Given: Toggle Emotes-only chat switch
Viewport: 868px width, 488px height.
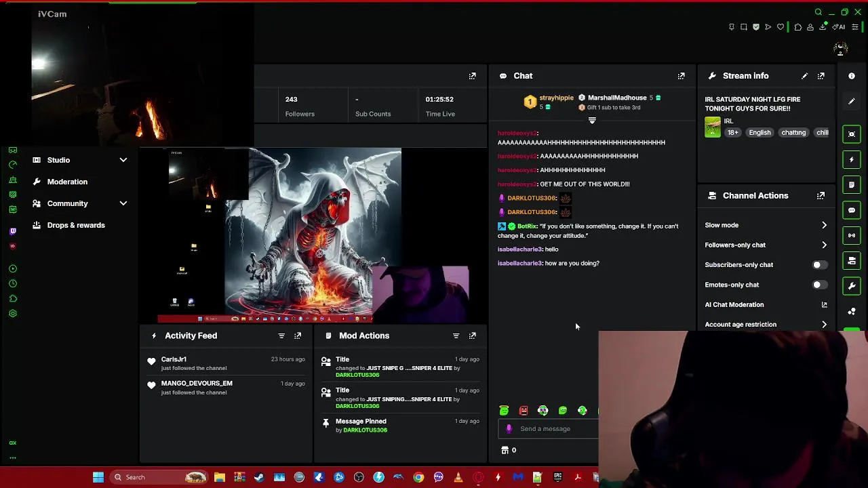Looking at the screenshot, I should pyautogui.click(x=819, y=285).
